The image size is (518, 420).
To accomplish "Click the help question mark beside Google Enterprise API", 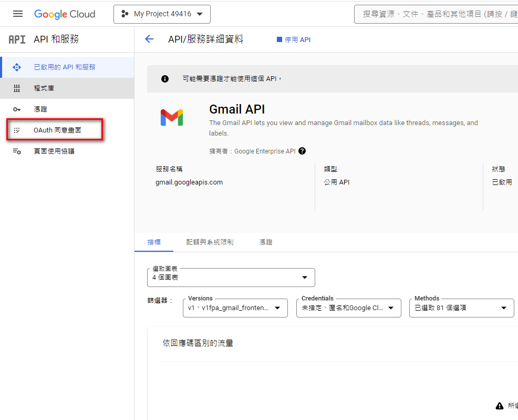I will (302, 150).
